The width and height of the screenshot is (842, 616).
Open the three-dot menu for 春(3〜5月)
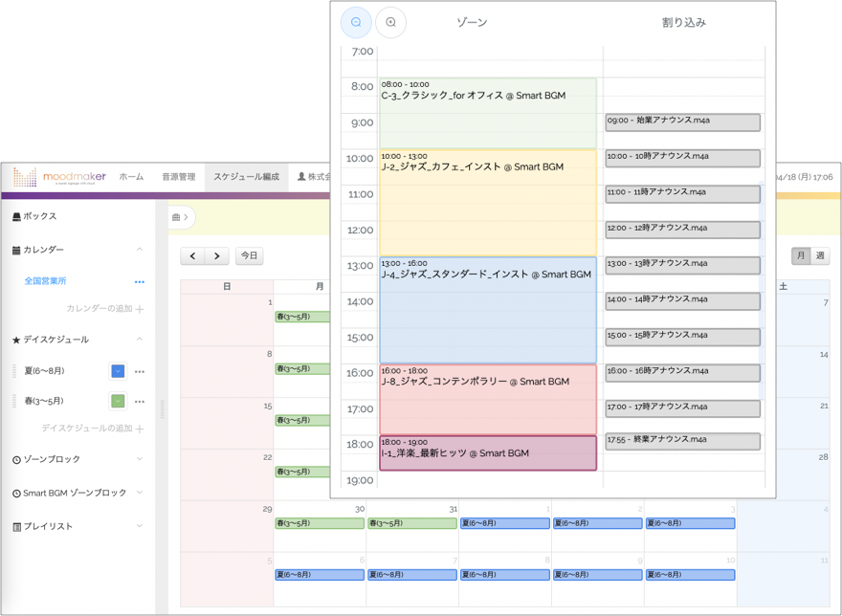click(x=140, y=402)
